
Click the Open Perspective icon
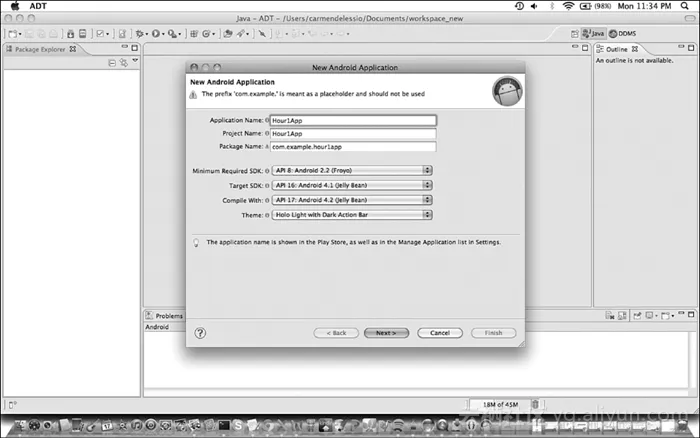(575, 34)
